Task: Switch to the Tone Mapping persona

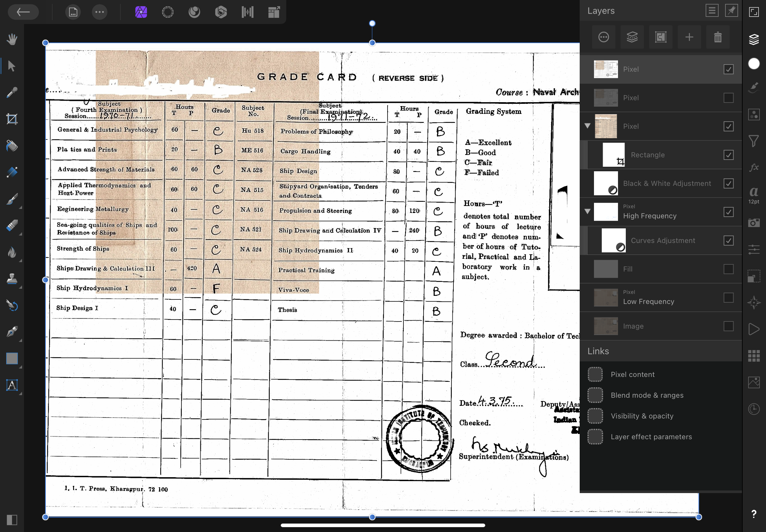Action: pos(247,12)
